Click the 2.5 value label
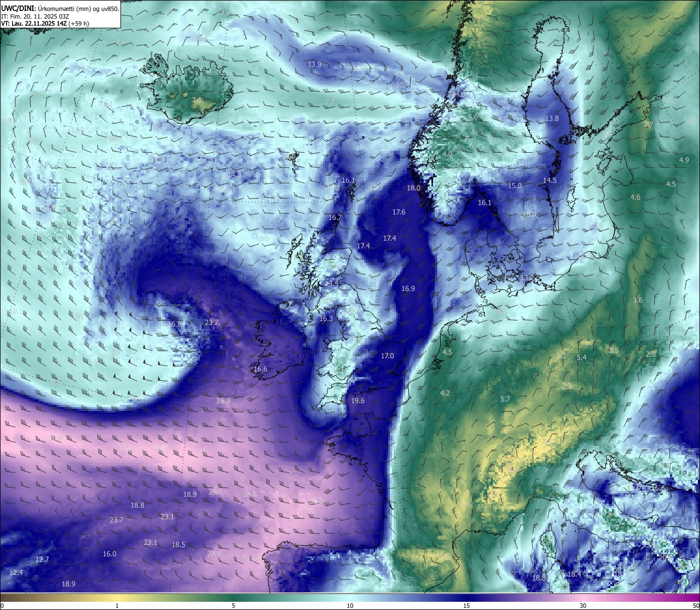Screen dimensions: 700x610 point(614,350)
